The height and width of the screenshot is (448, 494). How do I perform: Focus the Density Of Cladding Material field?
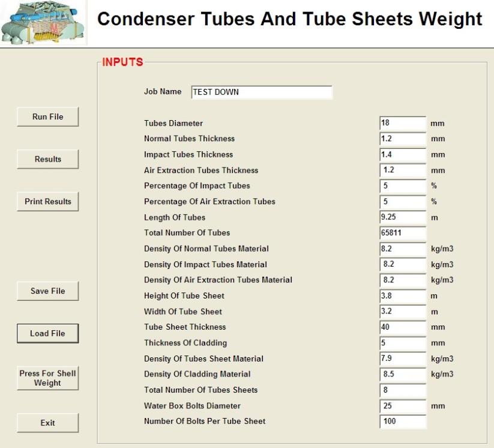tap(403, 374)
